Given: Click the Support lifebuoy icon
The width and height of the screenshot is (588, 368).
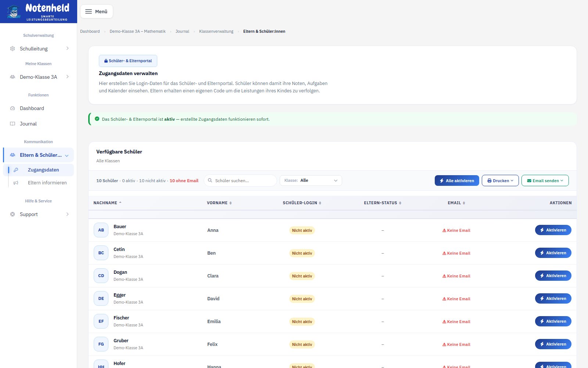Looking at the screenshot, I should (x=12, y=214).
